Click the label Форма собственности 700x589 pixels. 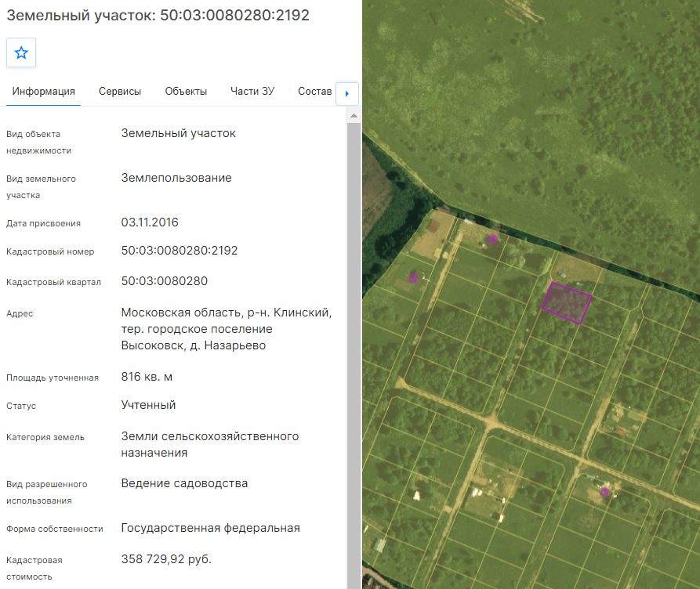click(54, 529)
